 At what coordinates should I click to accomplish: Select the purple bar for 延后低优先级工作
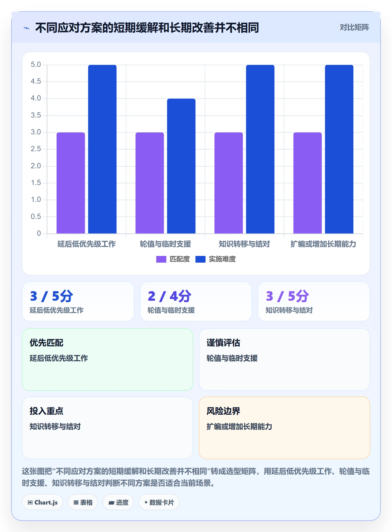click(x=71, y=183)
